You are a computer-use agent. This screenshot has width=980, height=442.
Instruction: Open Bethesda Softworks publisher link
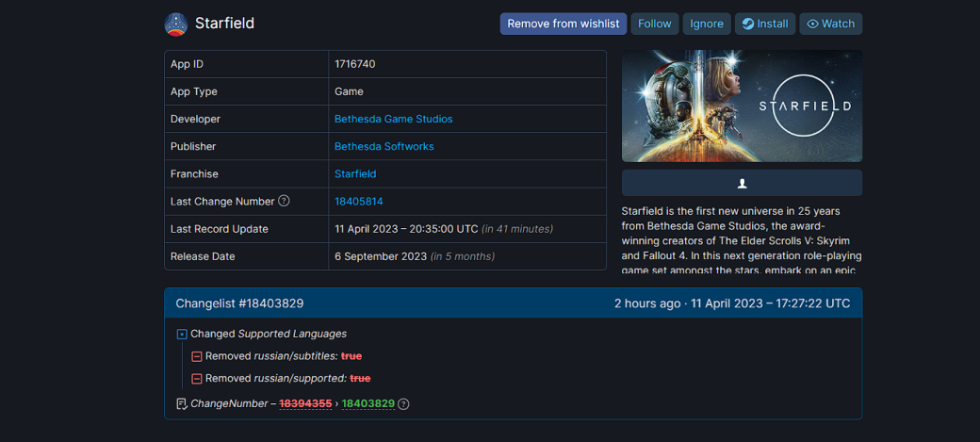pyautogui.click(x=384, y=146)
